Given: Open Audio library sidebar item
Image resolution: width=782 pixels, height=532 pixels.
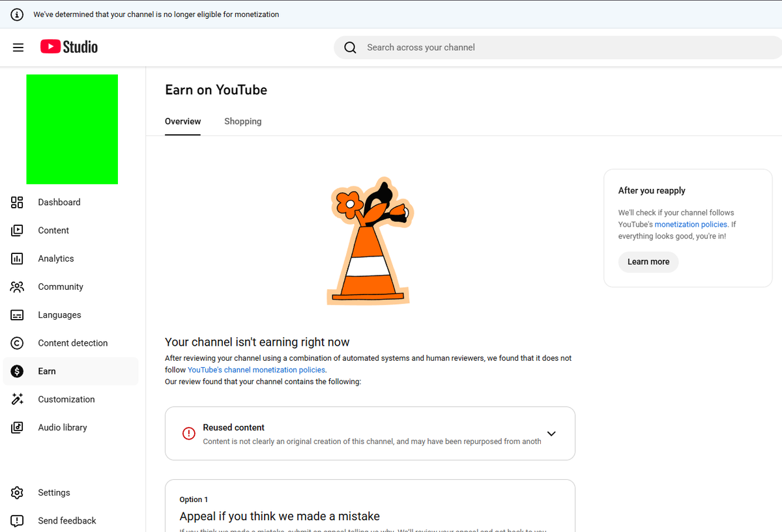Looking at the screenshot, I should 70,428.
